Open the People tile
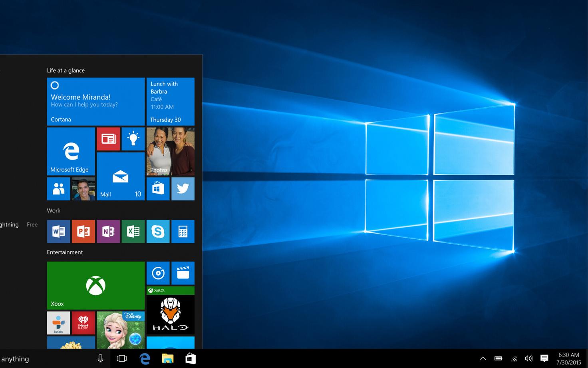The image size is (588, 368). pos(58,189)
